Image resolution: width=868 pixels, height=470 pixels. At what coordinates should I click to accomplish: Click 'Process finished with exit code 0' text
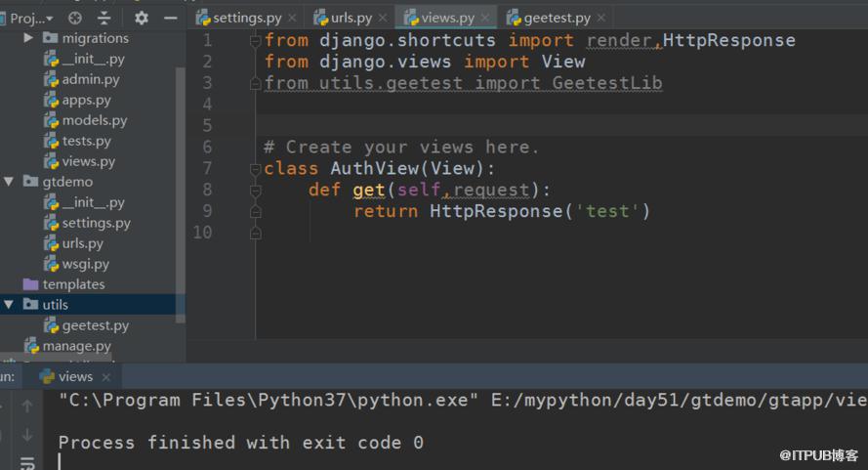(x=241, y=443)
